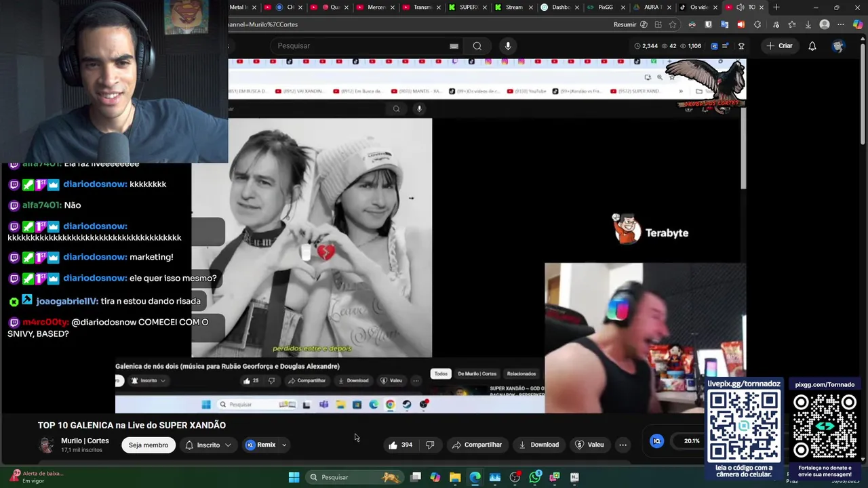Click the 1,106 stat in YouTube header
This screenshot has width=868, height=488.
click(691, 46)
